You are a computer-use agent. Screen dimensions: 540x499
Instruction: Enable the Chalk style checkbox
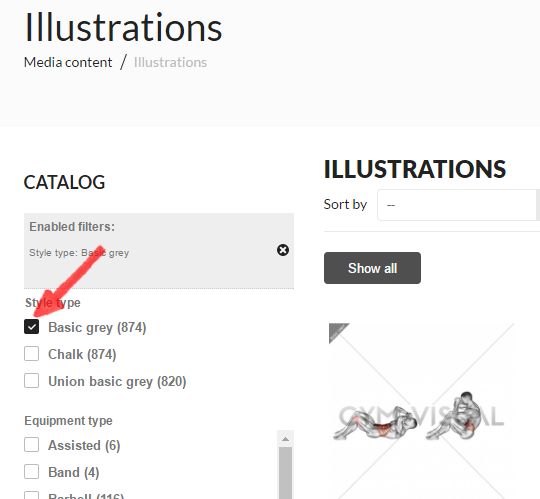(x=31, y=354)
